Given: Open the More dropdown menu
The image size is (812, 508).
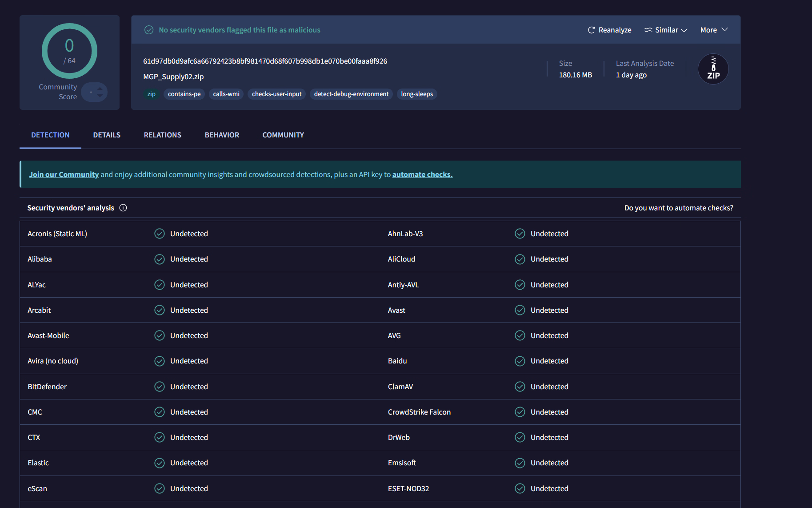Looking at the screenshot, I should 714,30.
